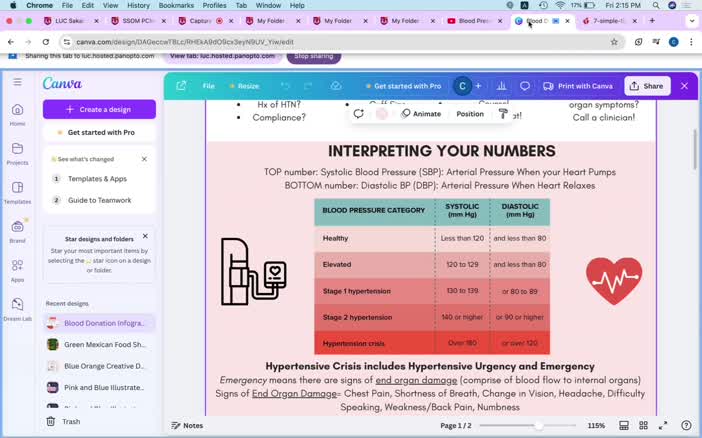Undo the last edit
This screenshot has height=438, width=702.
[285, 86]
